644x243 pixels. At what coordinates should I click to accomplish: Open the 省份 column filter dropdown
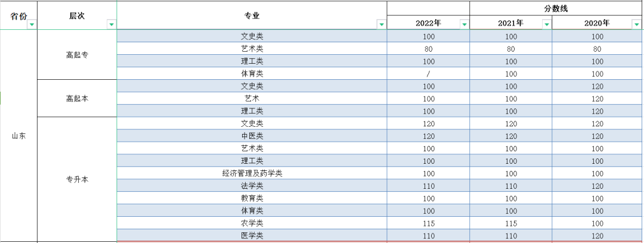(x=32, y=24)
